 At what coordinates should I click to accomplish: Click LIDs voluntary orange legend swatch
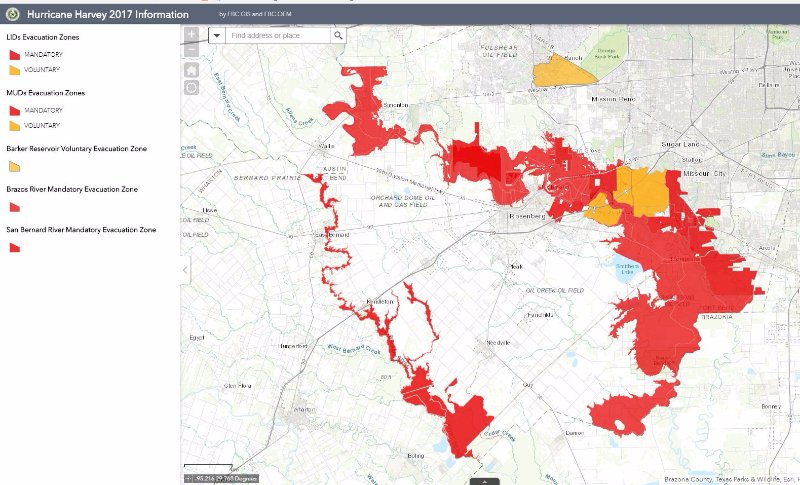click(14, 70)
